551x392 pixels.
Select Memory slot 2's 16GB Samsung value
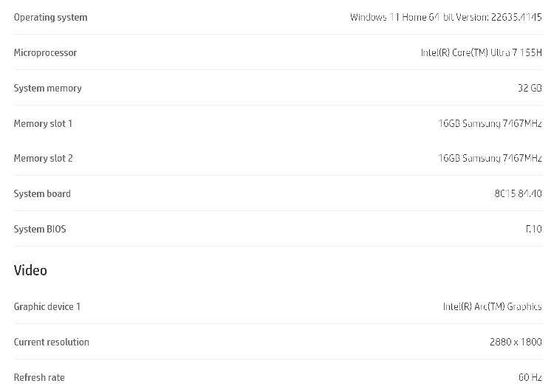(x=490, y=159)
